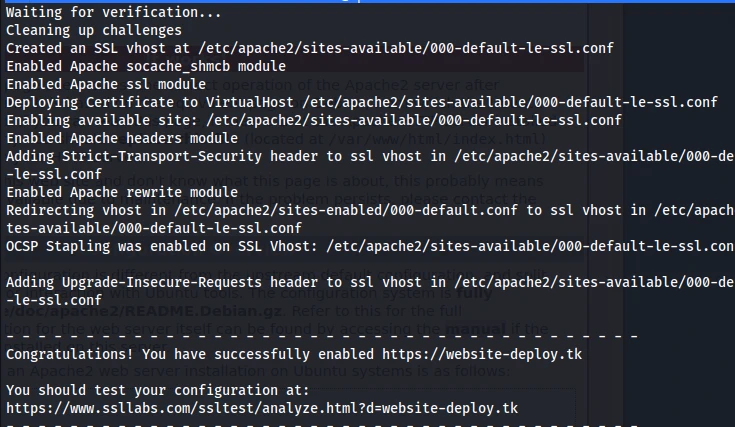
Task: Click the 'Created an SSL vhost' line
Action: (309, 48)
